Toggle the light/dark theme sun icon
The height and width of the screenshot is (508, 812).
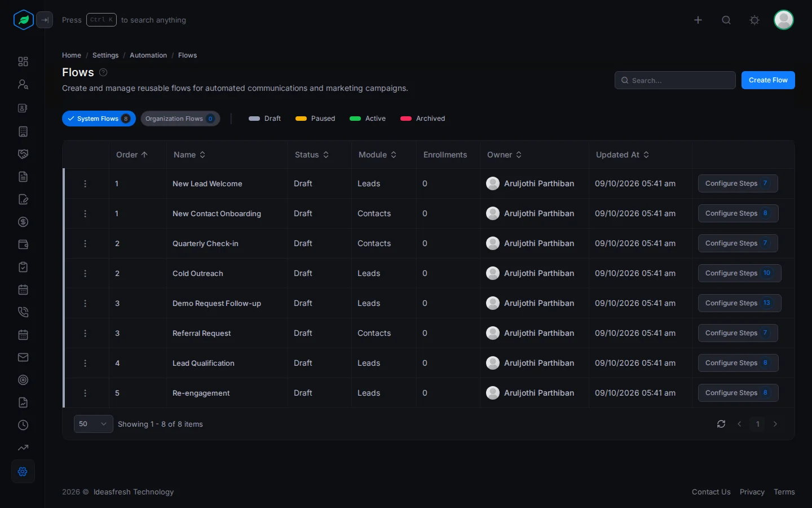[x=754, y=20]
